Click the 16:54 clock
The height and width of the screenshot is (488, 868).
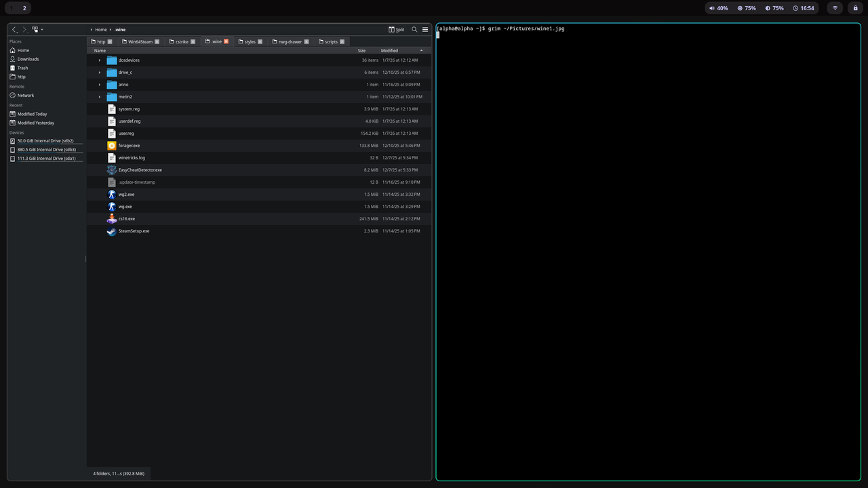pos(804,8)
